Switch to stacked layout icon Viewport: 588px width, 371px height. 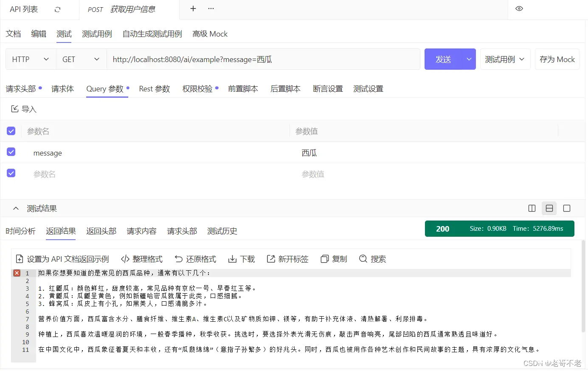[549, 208]
